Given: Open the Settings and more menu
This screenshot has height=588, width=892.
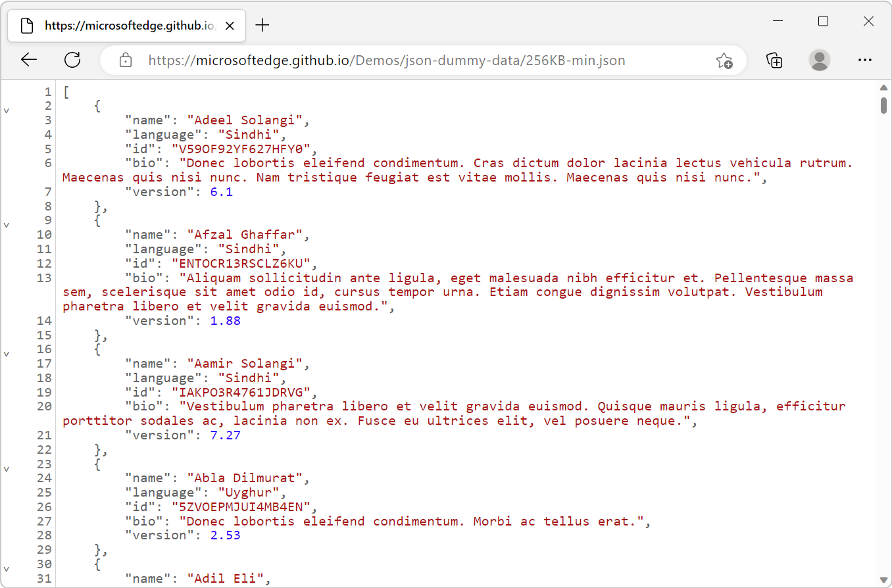Looking at the screenshot, I should click(x=864, y=60).
